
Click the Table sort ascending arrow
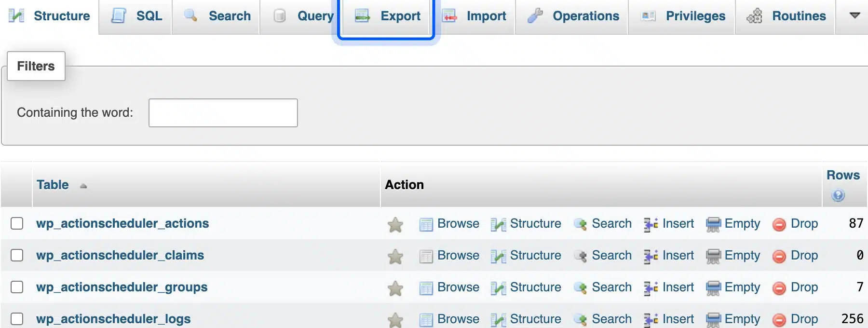pos(83,186)
